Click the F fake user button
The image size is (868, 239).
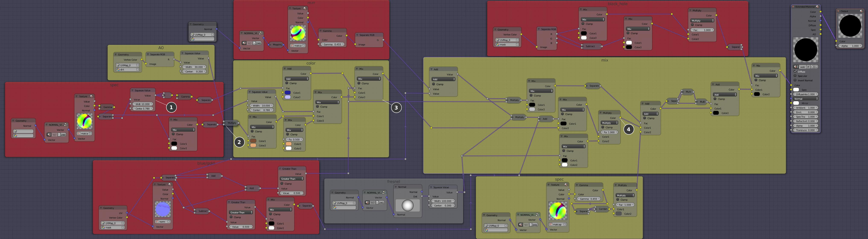coord(808,67)
